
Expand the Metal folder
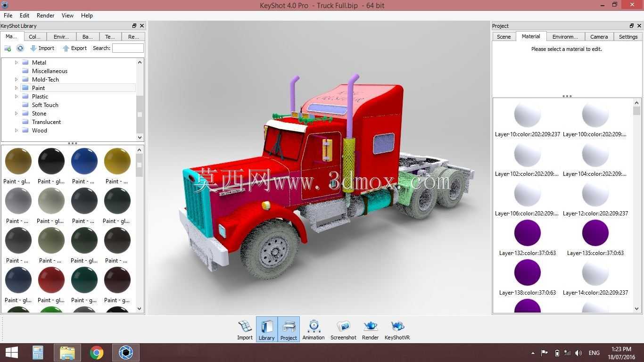click(16, 62)
